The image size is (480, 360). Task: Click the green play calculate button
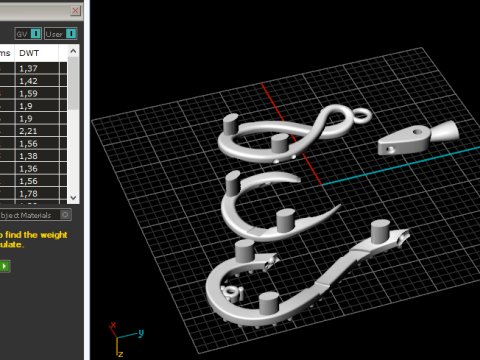point(4,266)
